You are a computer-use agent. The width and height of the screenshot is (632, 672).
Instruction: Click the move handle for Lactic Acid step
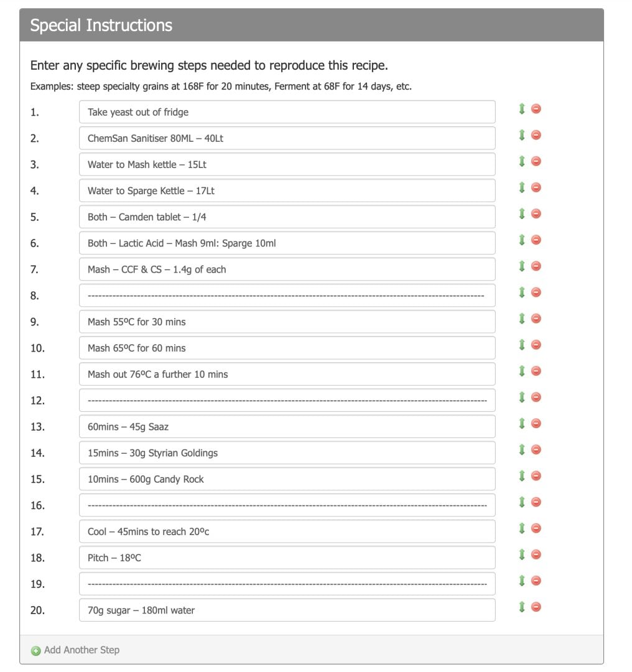point(522,240)
